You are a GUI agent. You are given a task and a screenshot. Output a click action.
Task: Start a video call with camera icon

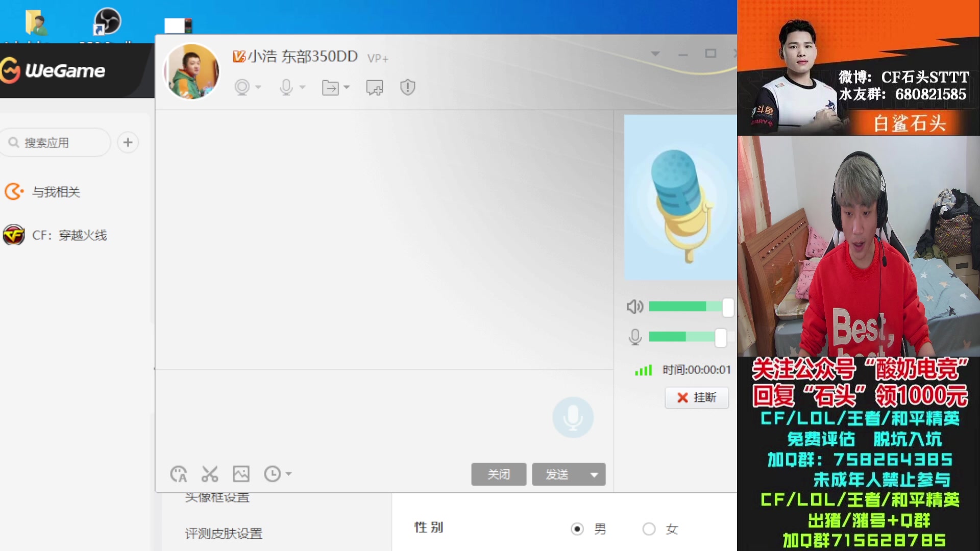242,88
